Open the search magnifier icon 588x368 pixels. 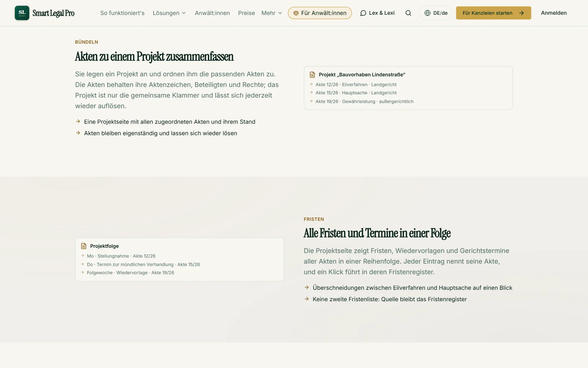coord(408,13)
